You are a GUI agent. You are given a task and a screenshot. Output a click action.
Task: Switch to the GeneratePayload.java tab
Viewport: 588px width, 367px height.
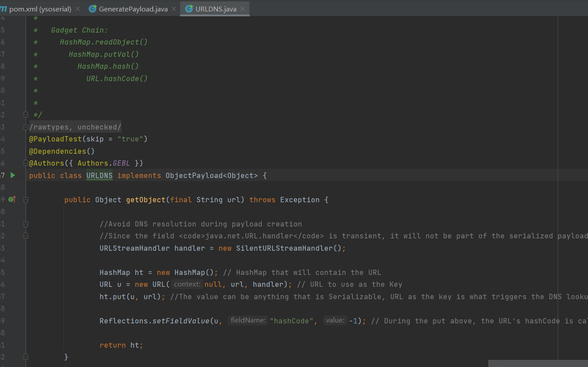point(133,9)
